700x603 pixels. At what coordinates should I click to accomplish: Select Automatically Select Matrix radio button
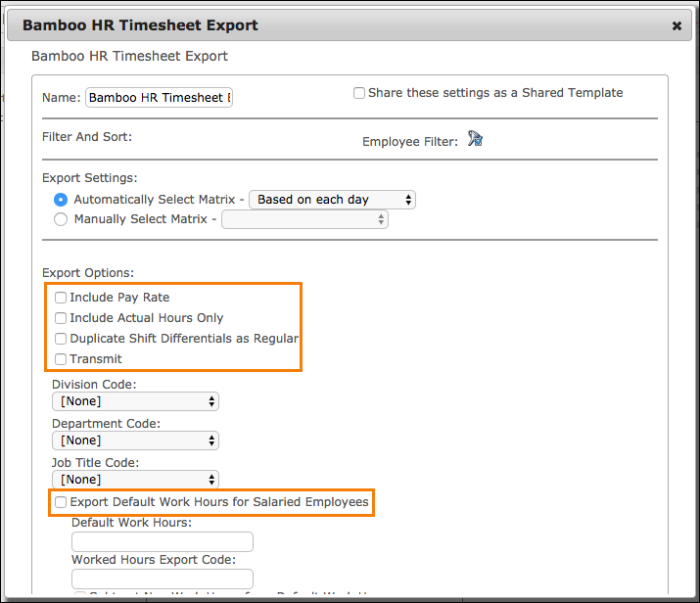pyautogui.click(x=61, y=200)
